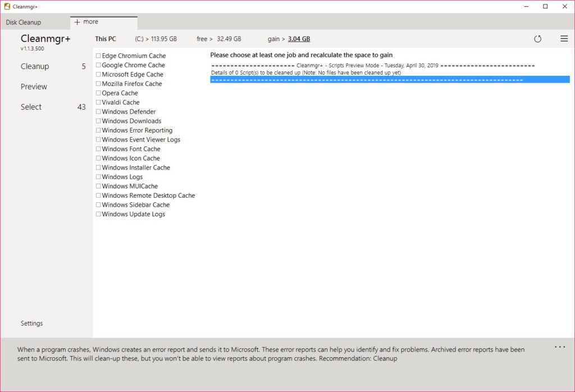Click the refresh recalculate icon

[x=537, y=39]
